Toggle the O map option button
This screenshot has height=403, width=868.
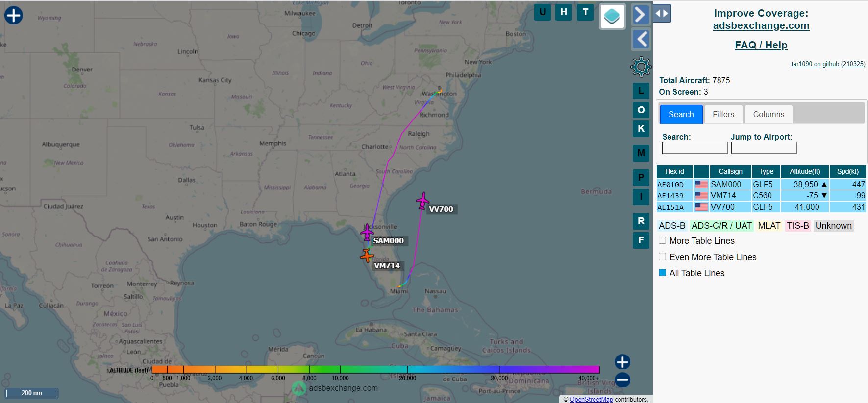641,110
